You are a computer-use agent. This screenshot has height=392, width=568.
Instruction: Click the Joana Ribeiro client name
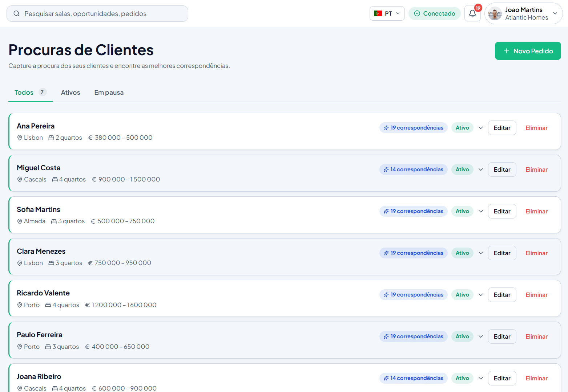point(39,376)
